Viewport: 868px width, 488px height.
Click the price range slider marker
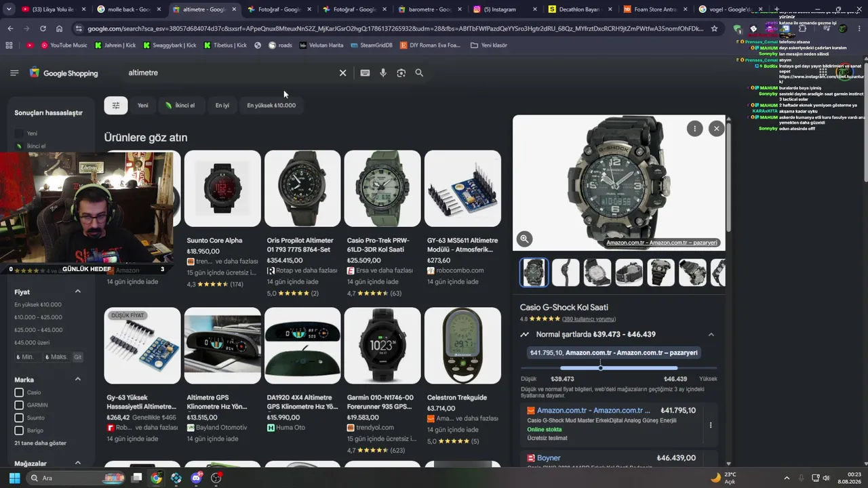coord(601,368)
